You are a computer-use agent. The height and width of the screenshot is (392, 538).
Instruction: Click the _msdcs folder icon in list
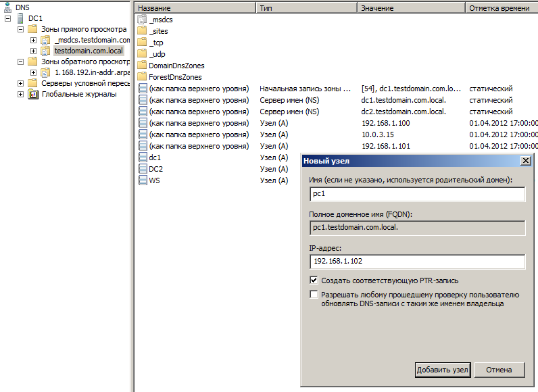pos(142,20)
